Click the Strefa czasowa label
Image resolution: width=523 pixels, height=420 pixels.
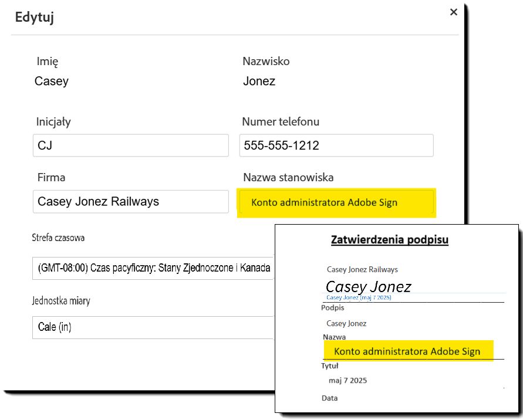[58, 238]
